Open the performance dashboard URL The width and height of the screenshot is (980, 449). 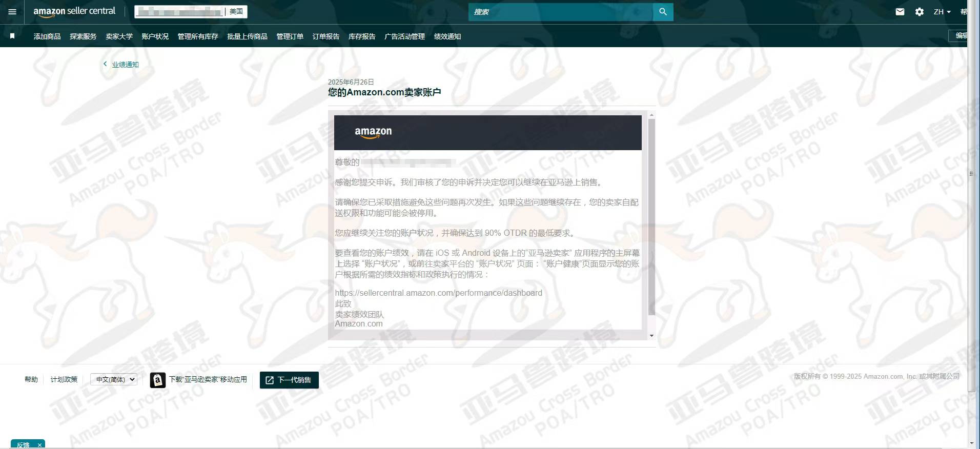pyautogui.click(x=438, y=293)
